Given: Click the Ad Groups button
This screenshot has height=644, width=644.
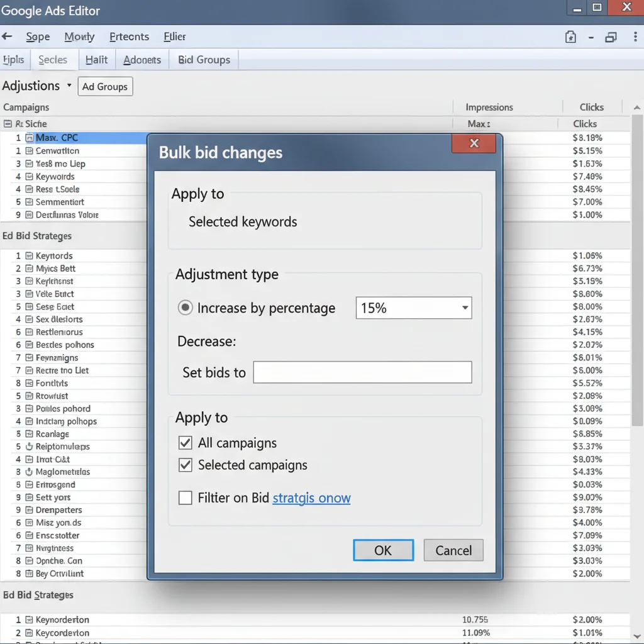Looking at the screenshot, I should pyautogui.click(x=105, y=87).
